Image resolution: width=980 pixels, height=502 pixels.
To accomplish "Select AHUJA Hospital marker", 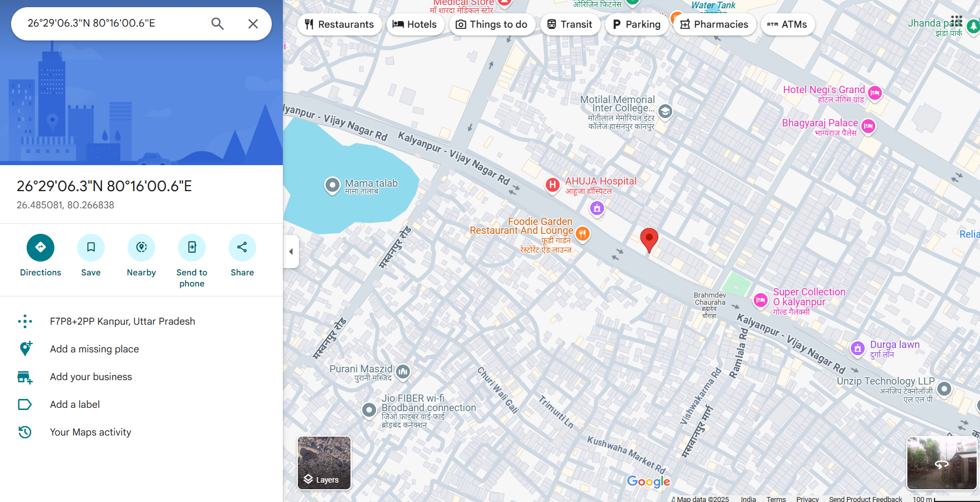I will 552,185.
